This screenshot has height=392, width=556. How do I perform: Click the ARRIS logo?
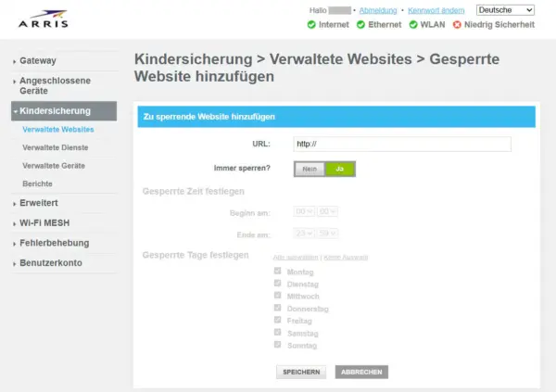coord(44,19)
